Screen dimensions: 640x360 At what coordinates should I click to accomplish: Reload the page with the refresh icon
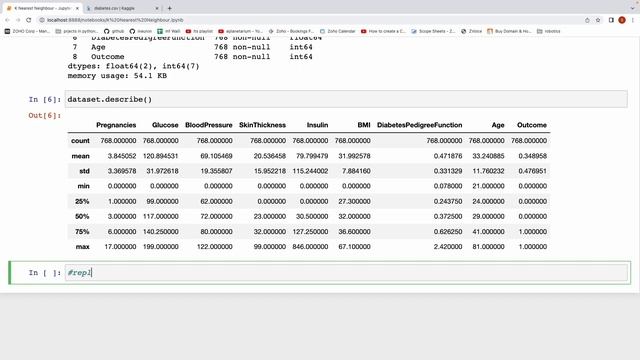pos(29,20)
